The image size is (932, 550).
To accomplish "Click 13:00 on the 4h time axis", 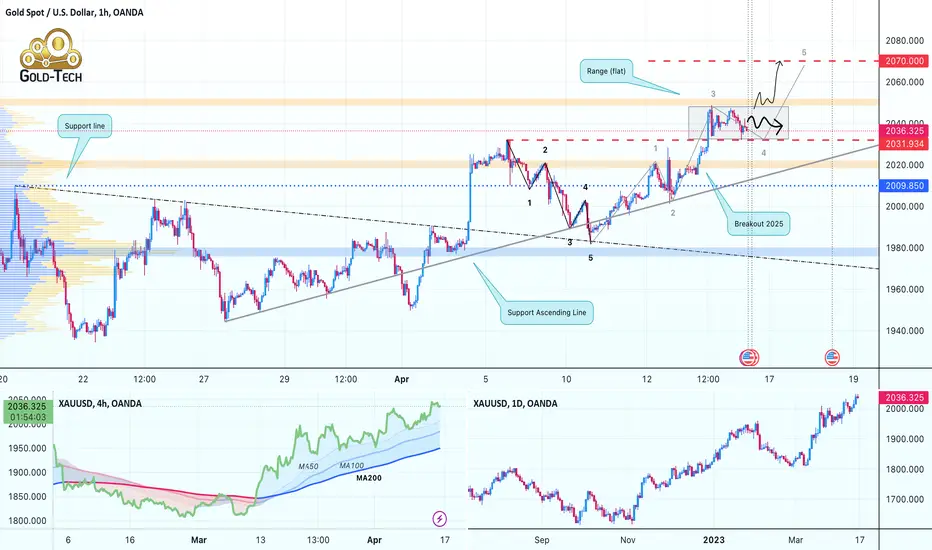I will (x=318, y=540).
